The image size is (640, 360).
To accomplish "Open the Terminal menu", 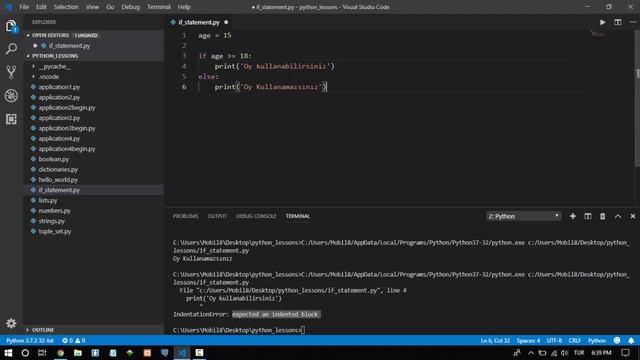I will [159, 7].
